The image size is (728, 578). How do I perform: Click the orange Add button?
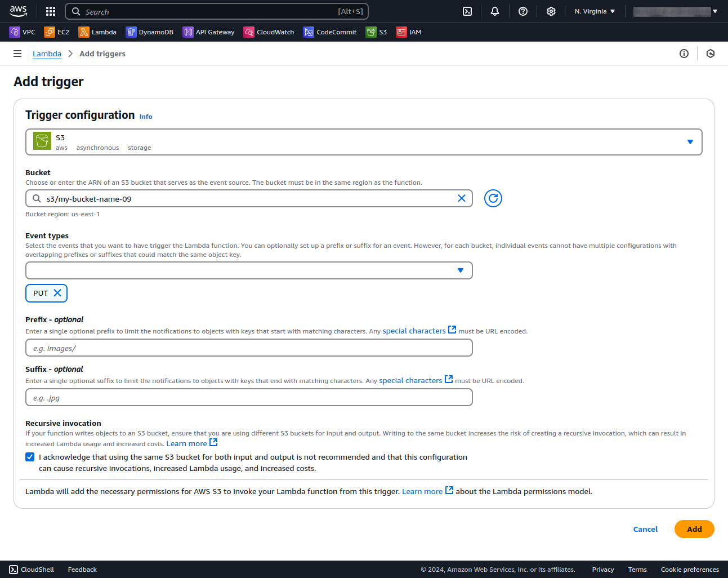click(694, 529)
